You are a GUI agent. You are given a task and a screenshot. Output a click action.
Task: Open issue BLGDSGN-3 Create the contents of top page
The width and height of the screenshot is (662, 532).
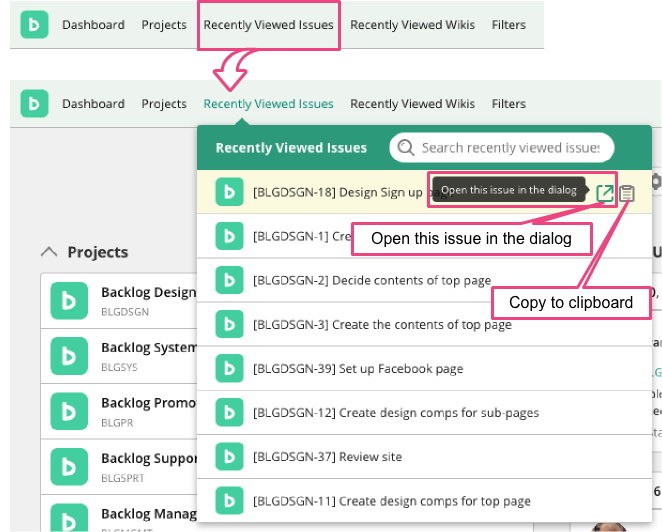click(x=382, y=324)
